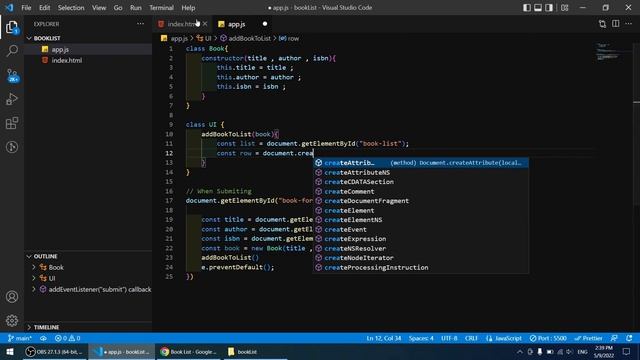Change UTF-8 file encoding
Screen dimensions: 640x360
tap(449, 338)
